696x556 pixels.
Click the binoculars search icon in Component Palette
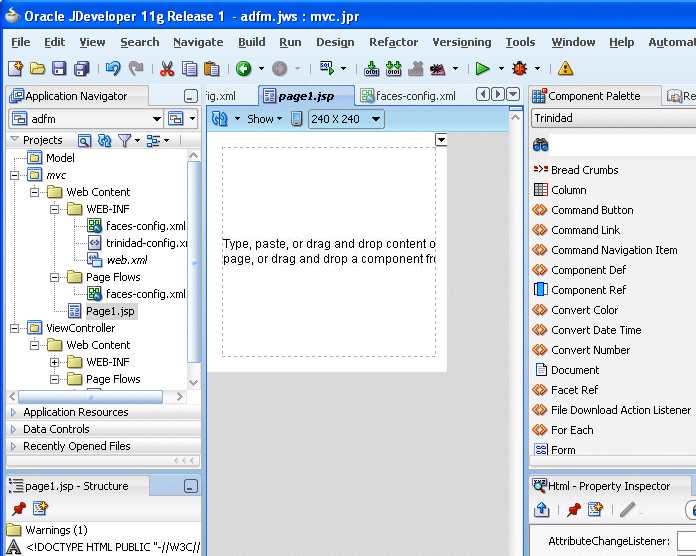[540, 145]
